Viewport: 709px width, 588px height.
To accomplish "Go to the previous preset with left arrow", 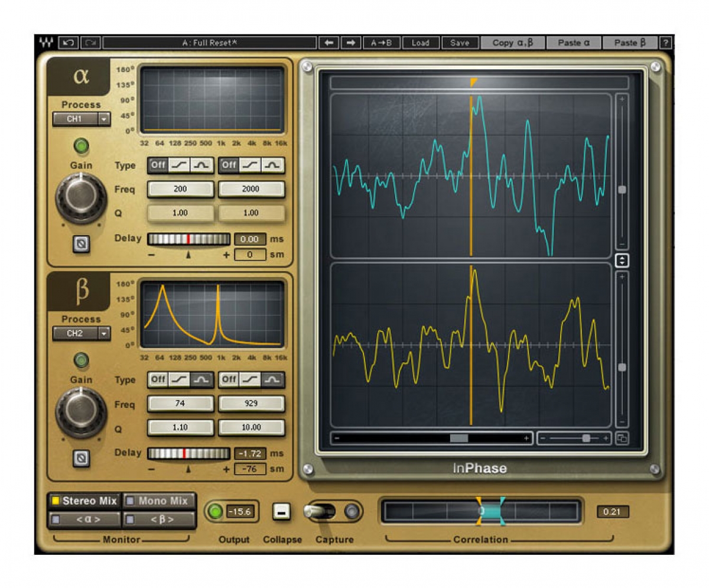I will click(328, 43).
